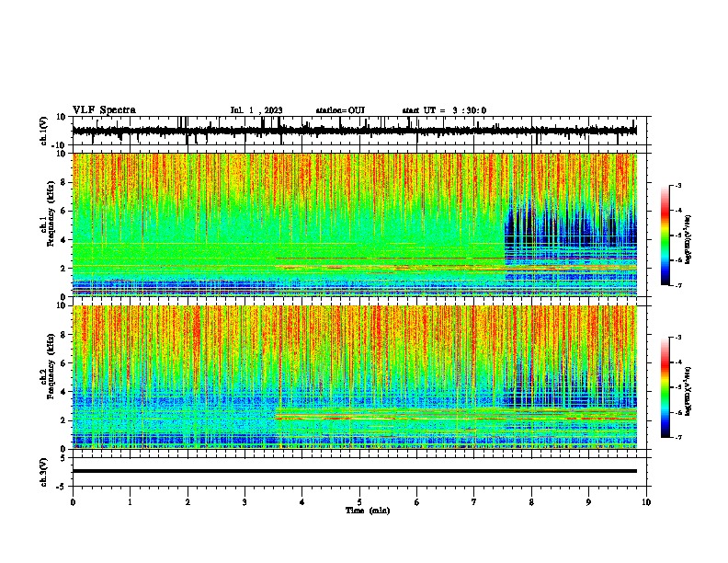This screenshot has height=563, width=728.
Task: Click the log(PSD) label beside ch.2 colorbar
Action: point(688,391)
